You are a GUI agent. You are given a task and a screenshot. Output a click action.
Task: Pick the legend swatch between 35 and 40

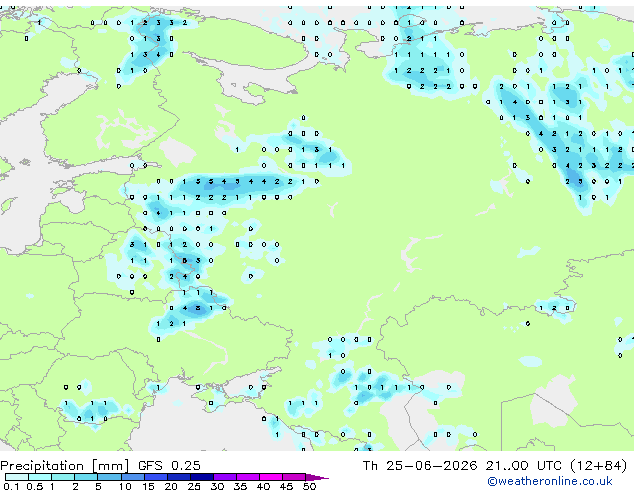(248, 477)
